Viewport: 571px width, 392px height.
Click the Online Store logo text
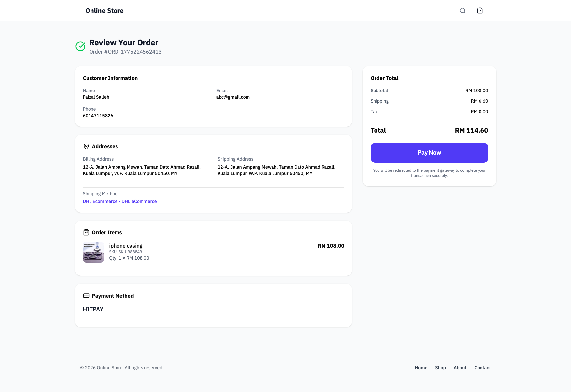point(104,10)
